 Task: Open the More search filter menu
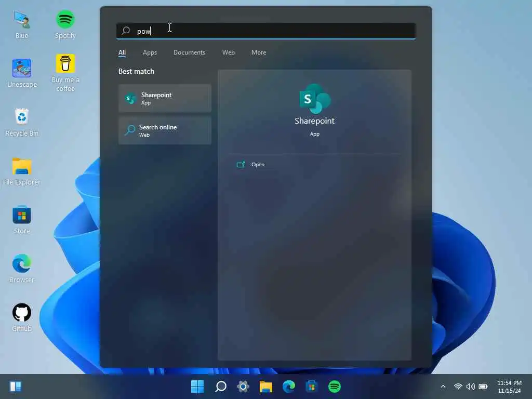[x=259, y=52]
